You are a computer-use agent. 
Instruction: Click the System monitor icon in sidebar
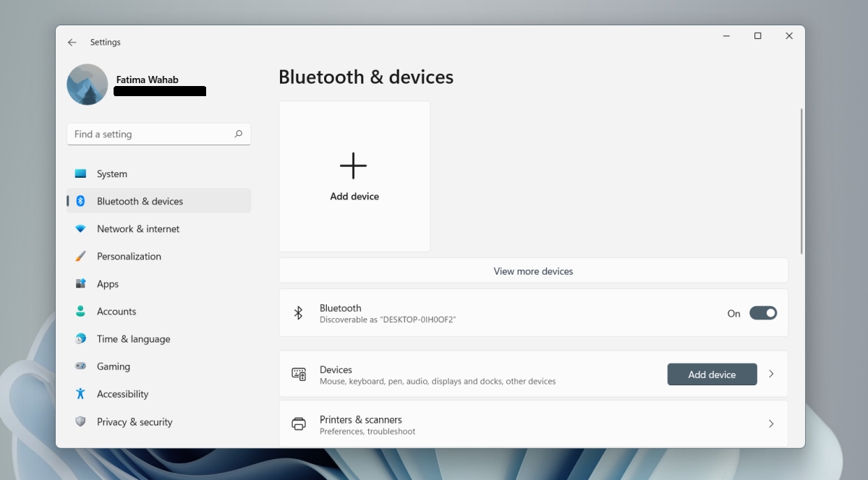point(81,174)
